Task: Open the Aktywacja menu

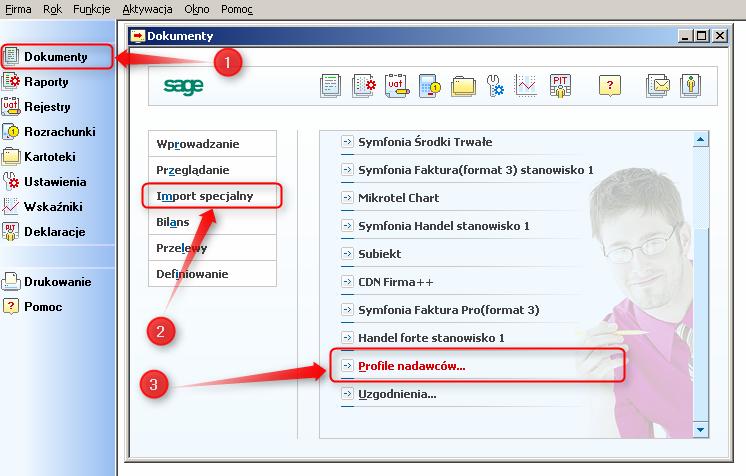Action: coord(147,9)
